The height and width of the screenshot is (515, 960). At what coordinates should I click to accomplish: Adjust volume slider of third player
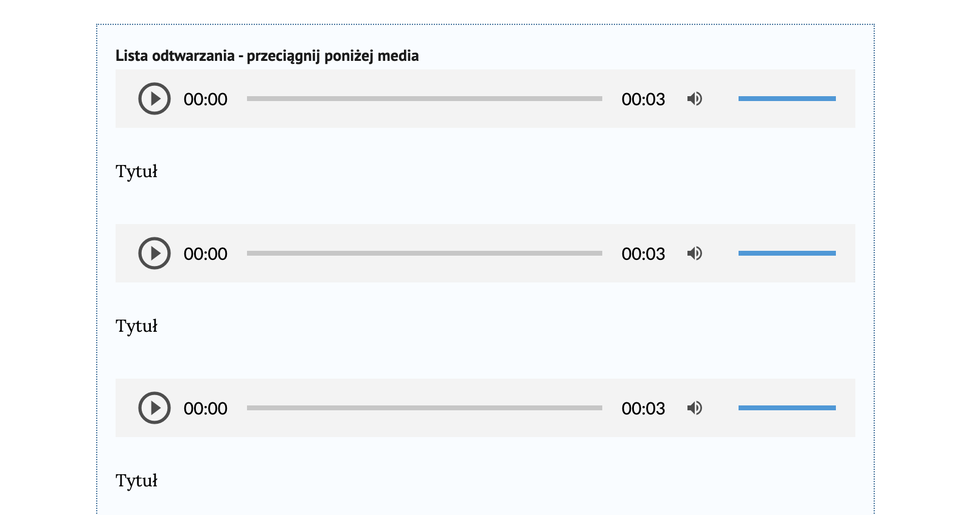coord(786,408)
